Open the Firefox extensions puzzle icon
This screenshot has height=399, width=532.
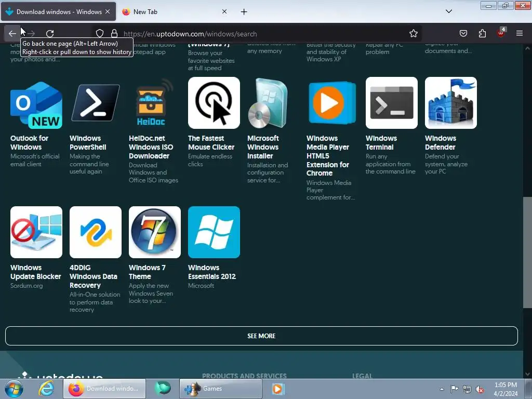tap(482, 33)
